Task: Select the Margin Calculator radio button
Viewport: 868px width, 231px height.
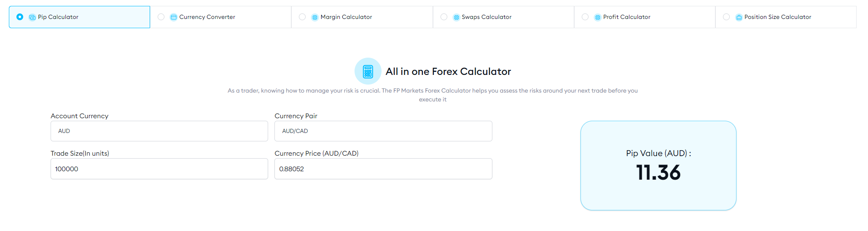Action: (302, 17)
